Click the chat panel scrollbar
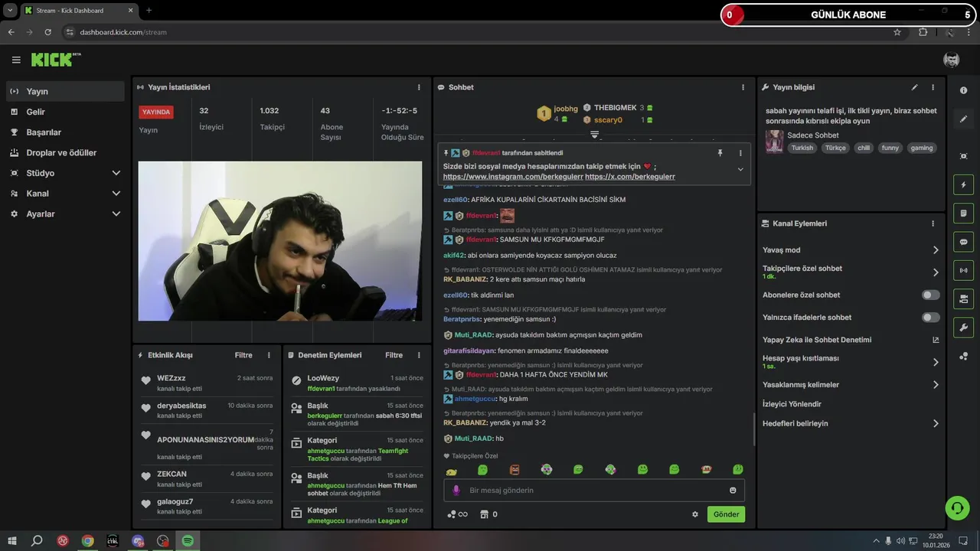This screenshot has height=551, width=980. tap(753, 429)
